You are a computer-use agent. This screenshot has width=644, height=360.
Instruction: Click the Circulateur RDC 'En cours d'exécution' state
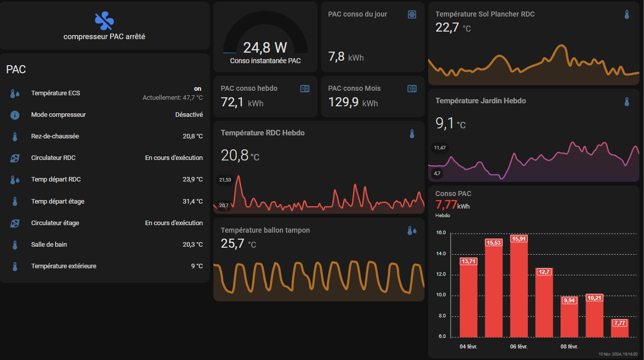[x=174, y=158]
